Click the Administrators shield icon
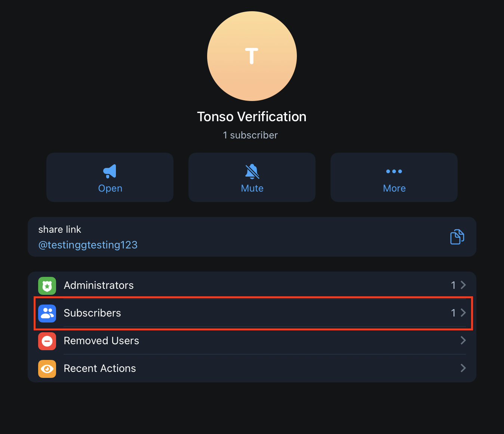 pyautogui.click(x=47, y=285)
